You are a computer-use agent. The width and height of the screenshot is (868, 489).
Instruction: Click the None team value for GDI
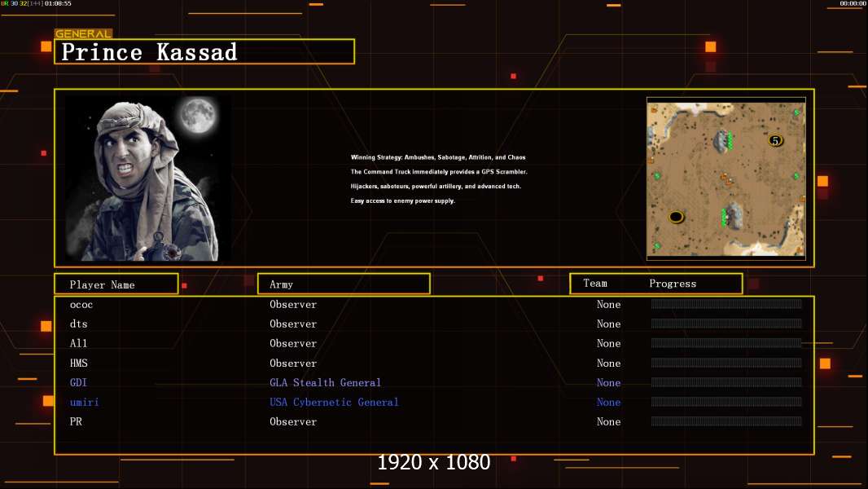(x=608, y=382)
